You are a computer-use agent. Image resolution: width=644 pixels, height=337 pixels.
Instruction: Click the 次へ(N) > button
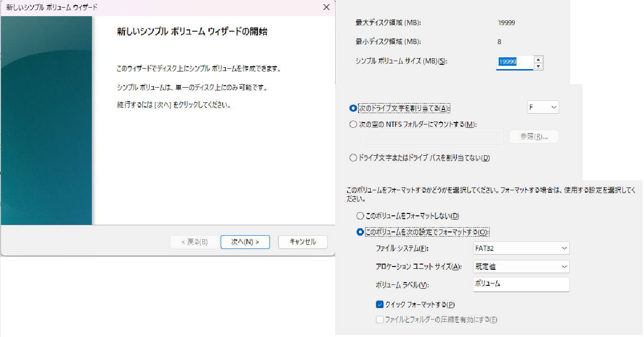[245, 242]
